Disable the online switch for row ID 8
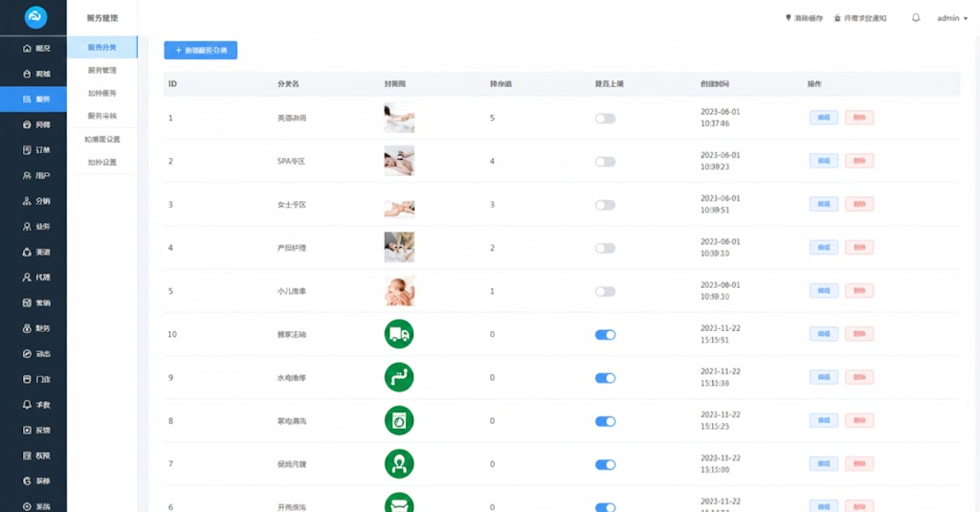 pyautogui.click(x=605, y=421)
